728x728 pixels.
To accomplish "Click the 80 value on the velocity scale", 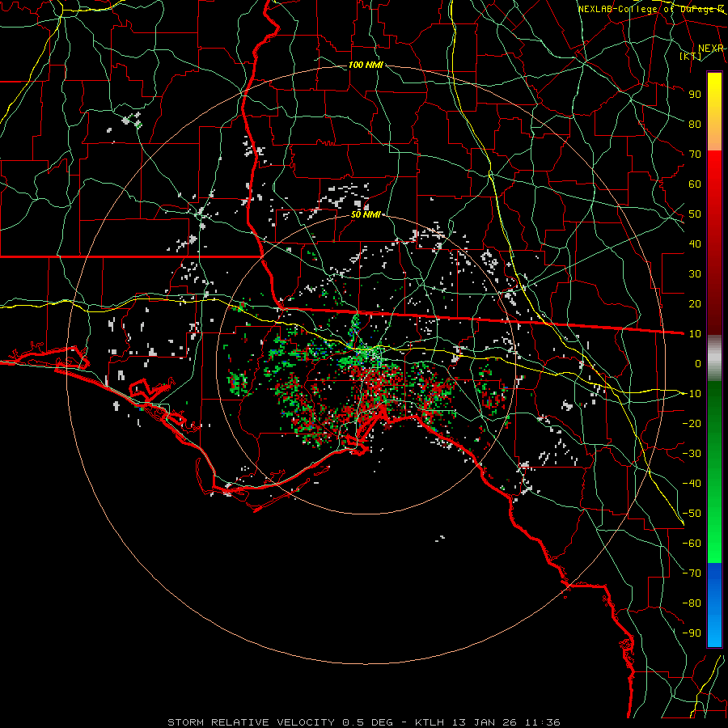I will [695, 124].
